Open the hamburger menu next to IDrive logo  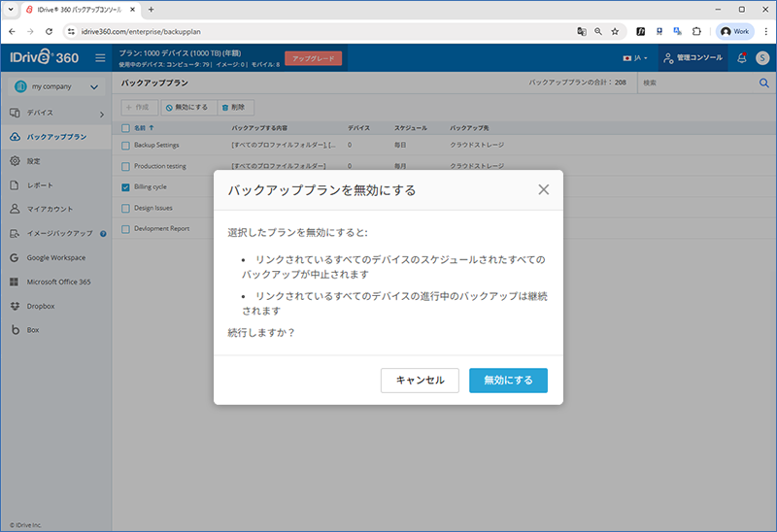tap(100, 58)
